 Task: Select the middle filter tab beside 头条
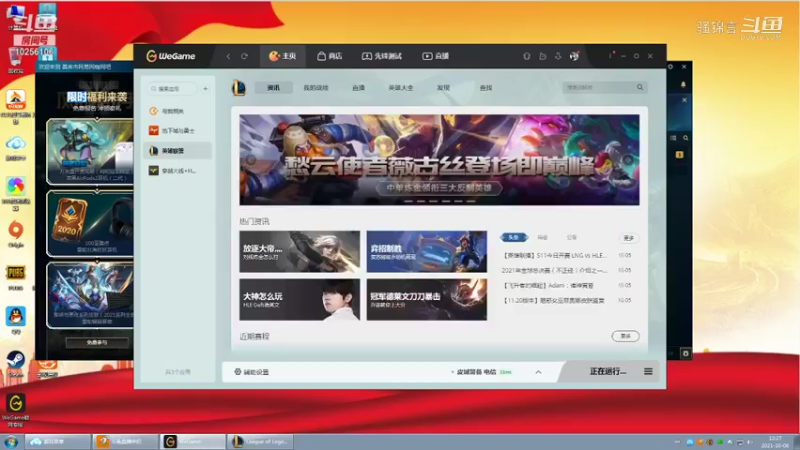point(542,237)
